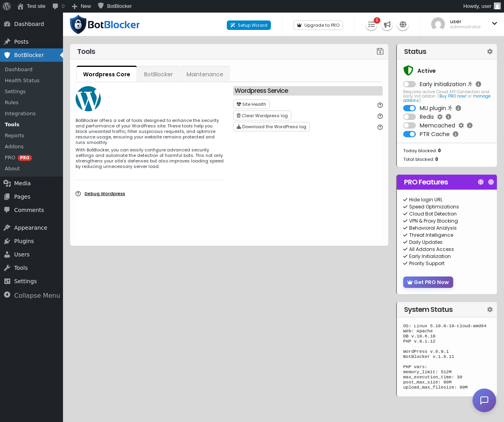The image size is (504, 422).
Task: Turn on the Memcached toggle
Action: pyautogui.click(x=409, y=125)
